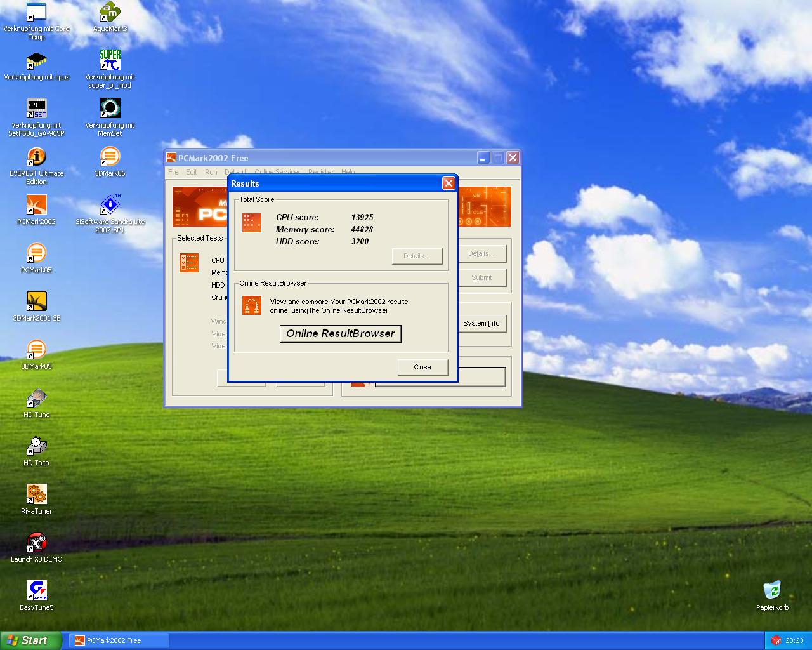This screenshot has width=812, height=650.
Task: Select the MemSet shortcut icon
Action: coord(110,109)
